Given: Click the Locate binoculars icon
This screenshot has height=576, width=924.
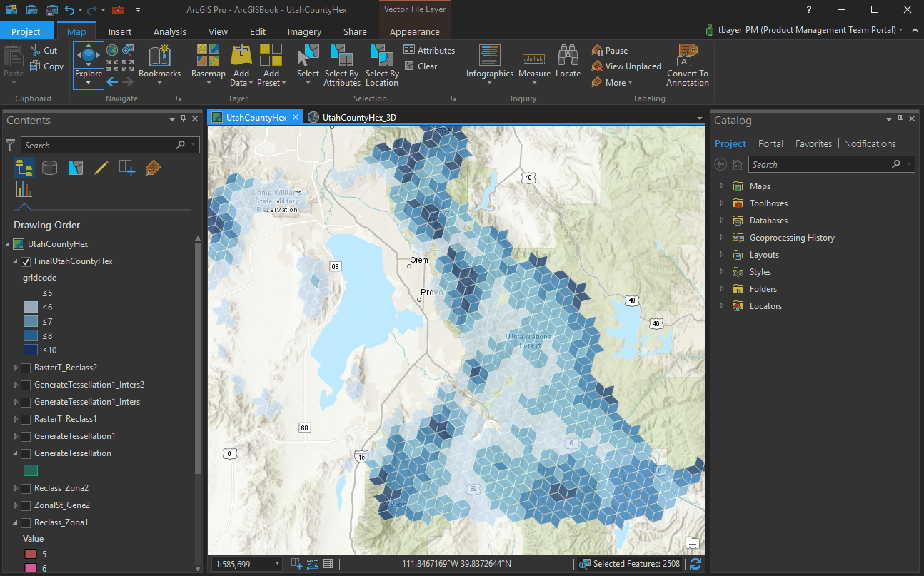Looking at the screenshot, I should pos(568,54).
